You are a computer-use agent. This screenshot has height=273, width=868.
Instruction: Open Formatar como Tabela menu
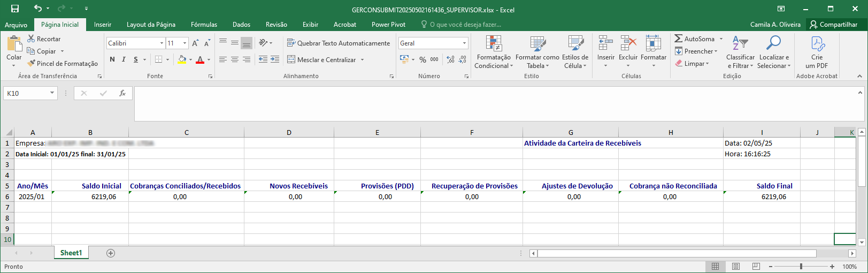tap(537, 51)
